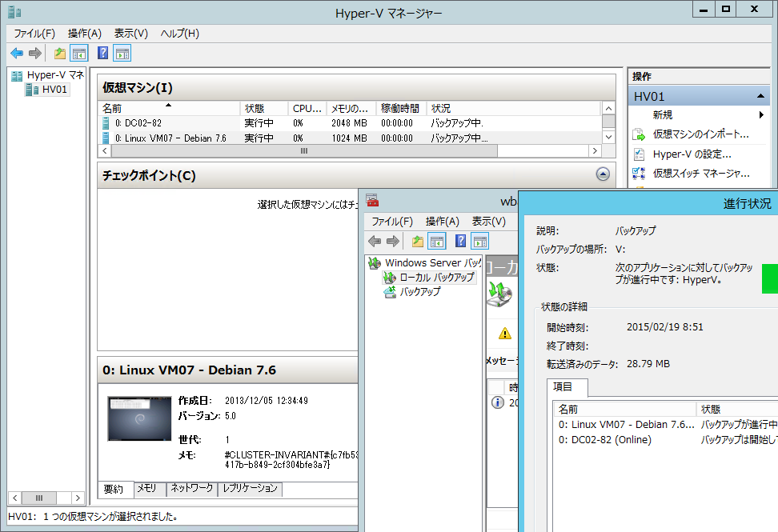
Task: Click the backup disk icon in wbadmin local backup pane
Action: pyautogui.click(x=499, y=294)
